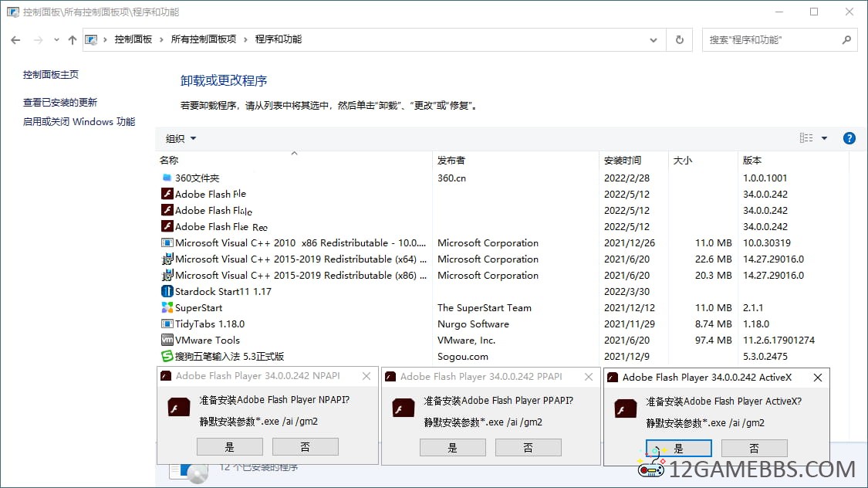
Task: Click VMware, Inc. publisher cell
Action: pyautogui.click(x=466, y=340)
